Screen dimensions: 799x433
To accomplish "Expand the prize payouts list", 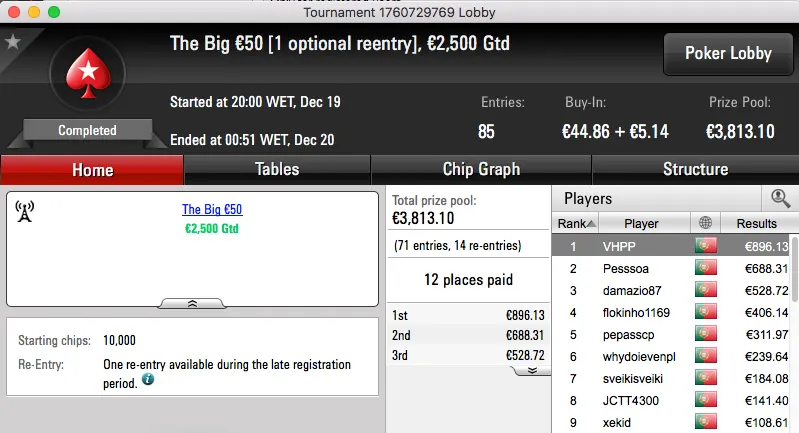I will 532,369.
